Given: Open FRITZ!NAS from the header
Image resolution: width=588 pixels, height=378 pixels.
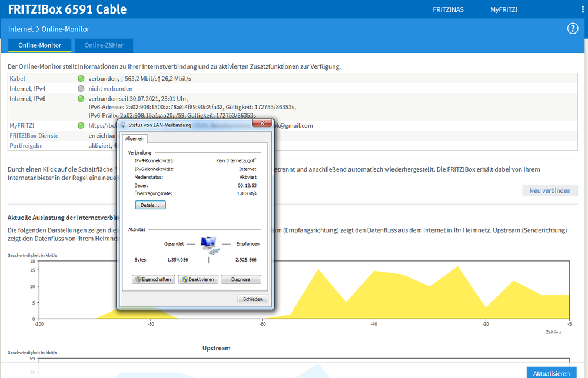Looking at the screenshot, I should (x=448, y=10).
